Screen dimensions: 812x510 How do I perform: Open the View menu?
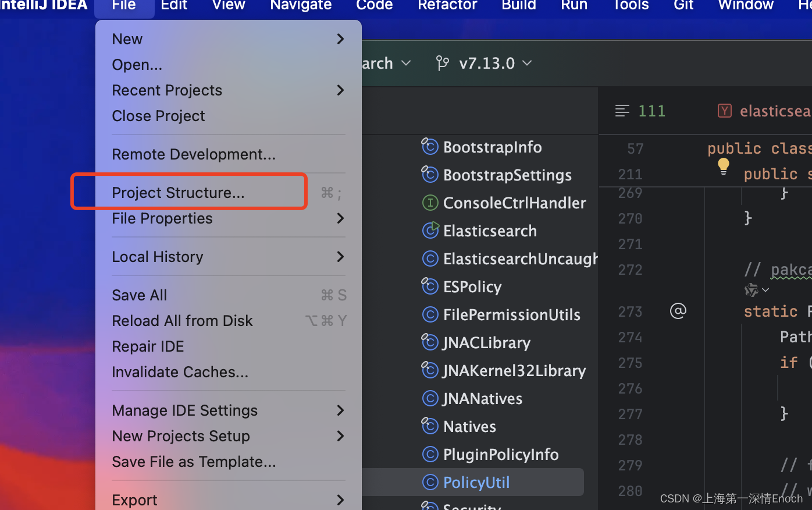tap(229, 5)
